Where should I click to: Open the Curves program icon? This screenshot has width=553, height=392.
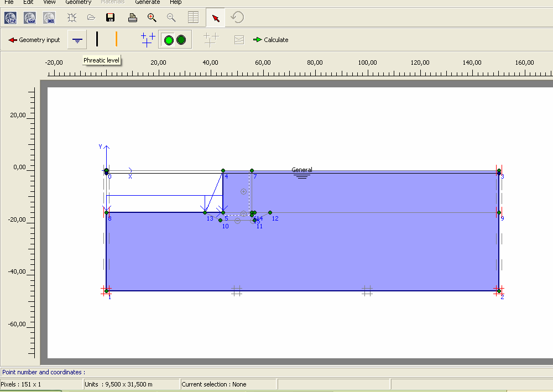(49, 18)
